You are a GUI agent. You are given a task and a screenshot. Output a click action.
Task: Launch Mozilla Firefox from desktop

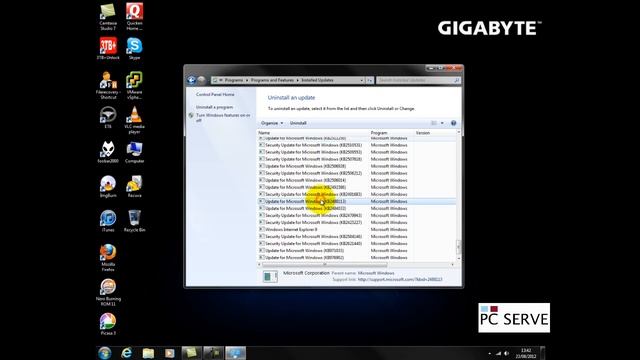[x=108, y=258]
